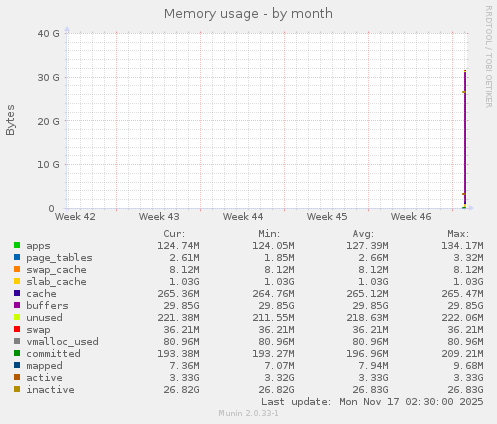Click the 'Week 45' axis label

coord(327,217)
